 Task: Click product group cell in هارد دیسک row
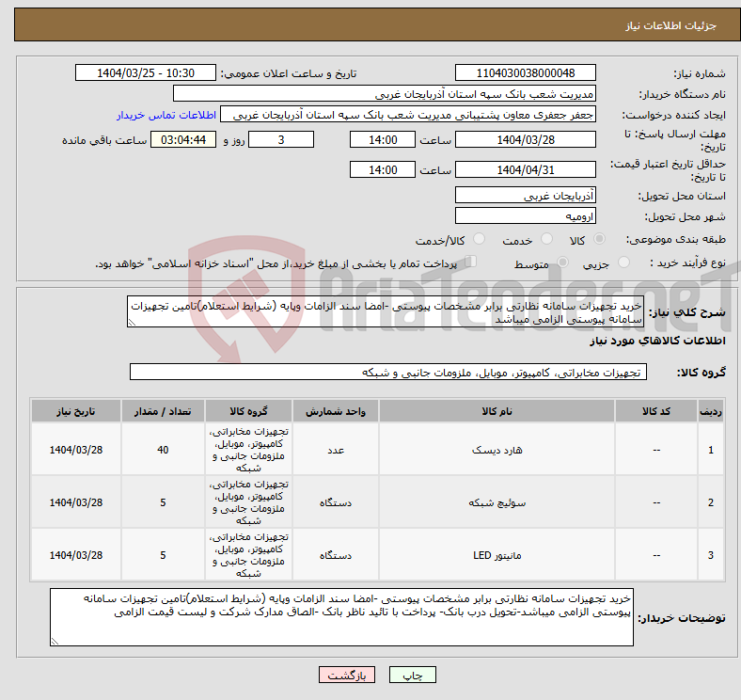pyautogui.click(x=248, y=450)
